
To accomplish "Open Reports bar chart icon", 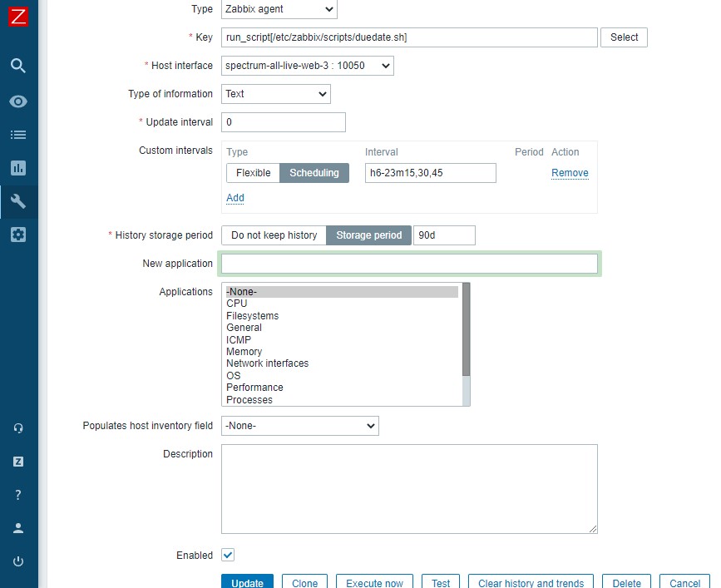I will [18, 168].
